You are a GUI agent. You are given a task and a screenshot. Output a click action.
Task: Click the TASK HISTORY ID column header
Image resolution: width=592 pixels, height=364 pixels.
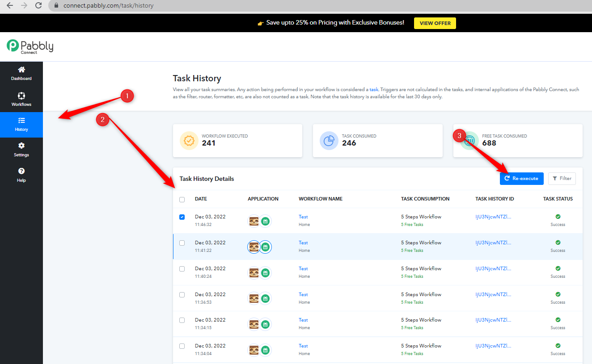click(495, 199)
